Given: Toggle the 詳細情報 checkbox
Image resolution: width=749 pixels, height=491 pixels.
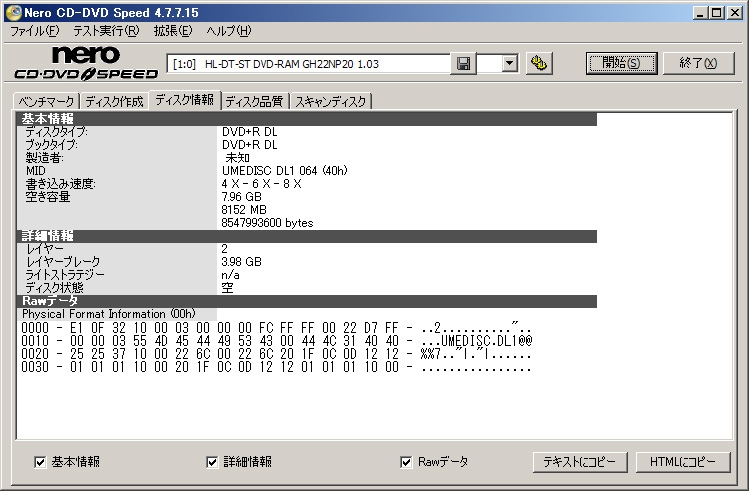Looking at the screenshot, I should pyautogui.click(x=212, y=462).
